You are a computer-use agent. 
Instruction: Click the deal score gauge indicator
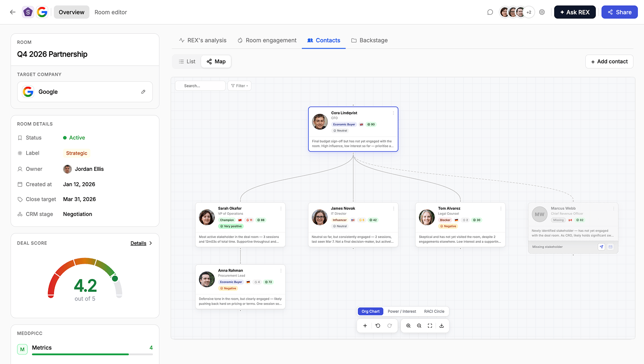pos(115,279)
